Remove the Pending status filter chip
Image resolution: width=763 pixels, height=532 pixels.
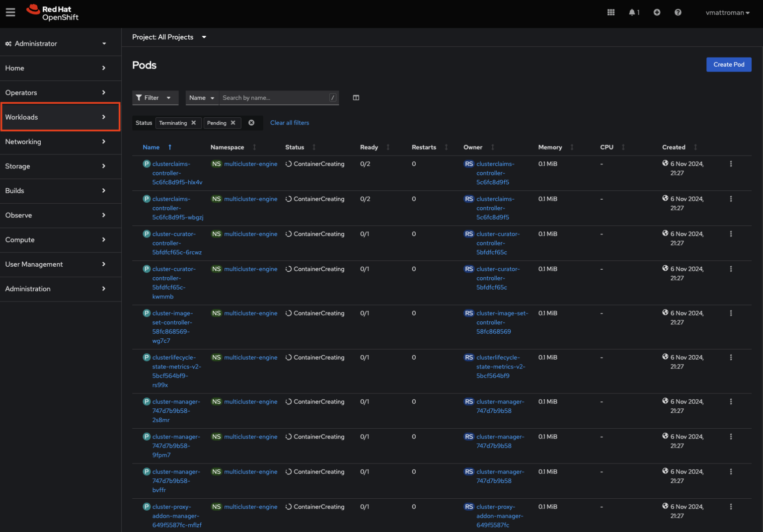click(232, 123)
